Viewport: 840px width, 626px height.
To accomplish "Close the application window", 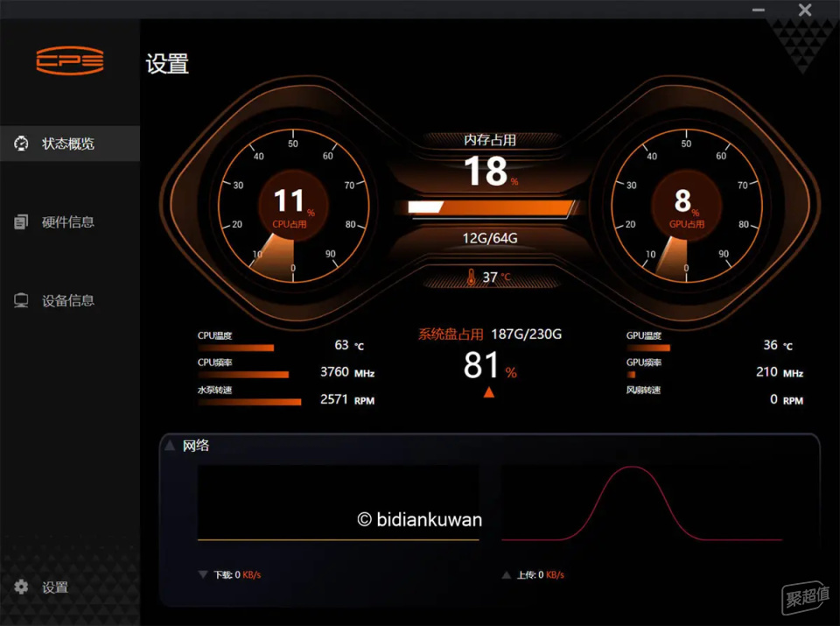I will coord(805,10).
